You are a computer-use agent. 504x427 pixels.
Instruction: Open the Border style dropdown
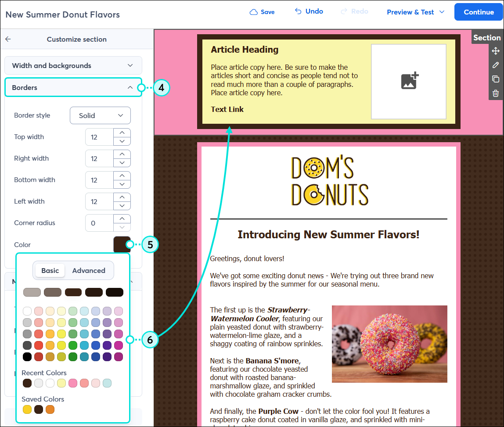[x=100, y=115]
